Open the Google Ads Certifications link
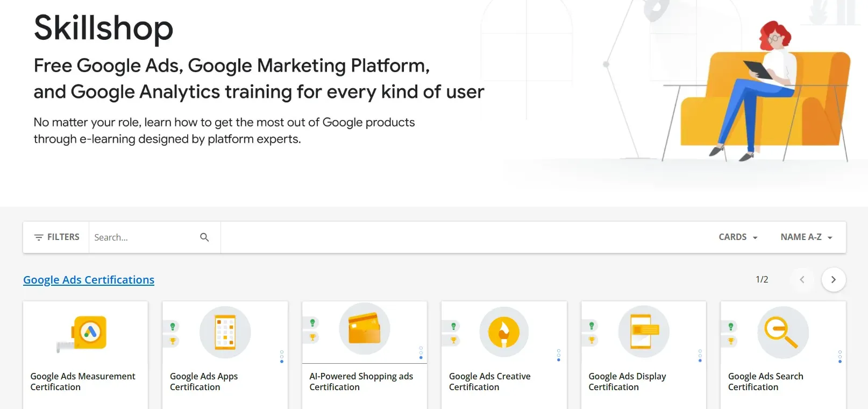Image resolution: width=868 pixels, height=409 pixels. coord(89,280)
